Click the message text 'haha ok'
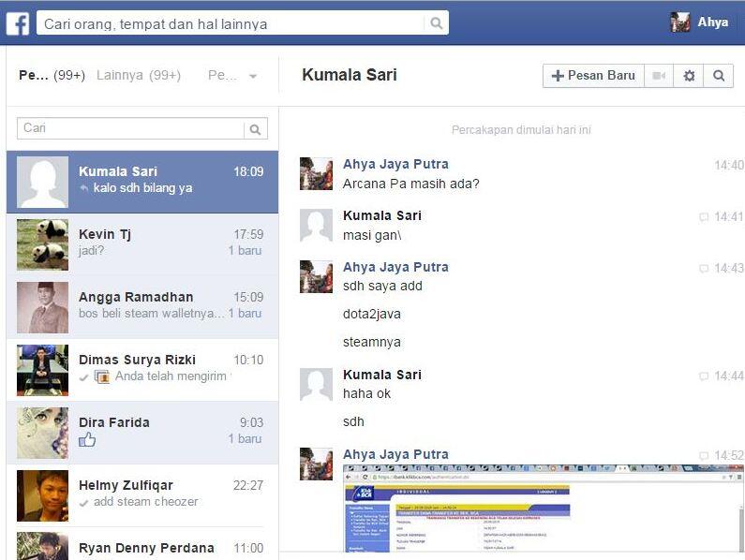 click(366, 393)
